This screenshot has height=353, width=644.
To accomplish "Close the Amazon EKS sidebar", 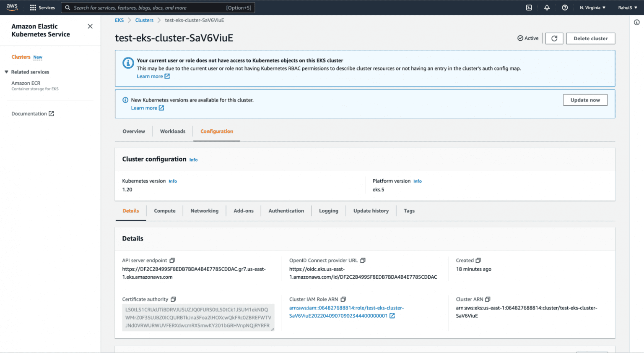I will click(x=90, y=26).
